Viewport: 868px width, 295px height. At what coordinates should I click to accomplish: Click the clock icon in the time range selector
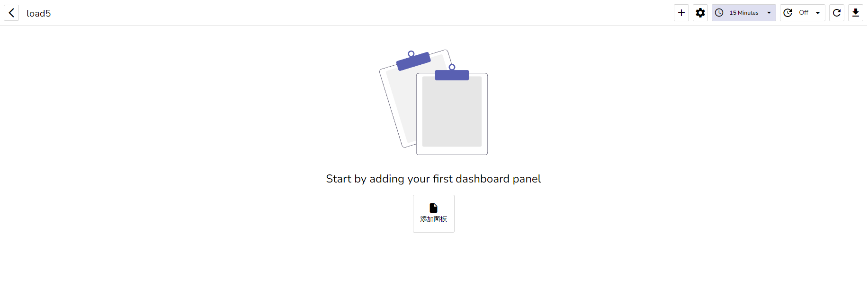click(x=719, y=13)
